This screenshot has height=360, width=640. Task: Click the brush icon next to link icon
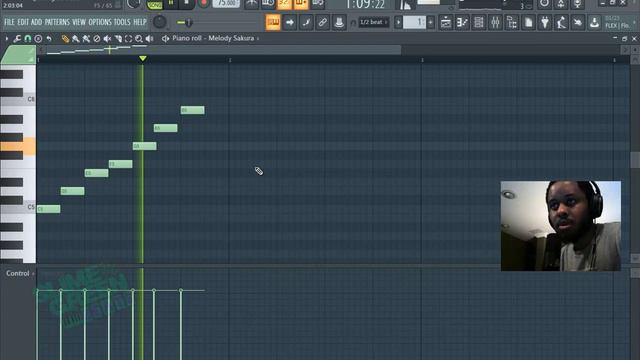pos(306,22)
